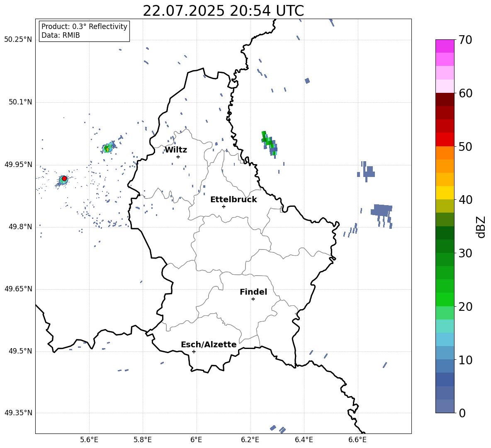Click the dBZ colorbar axis label
491x448 pixels.
tap(480, 227)
